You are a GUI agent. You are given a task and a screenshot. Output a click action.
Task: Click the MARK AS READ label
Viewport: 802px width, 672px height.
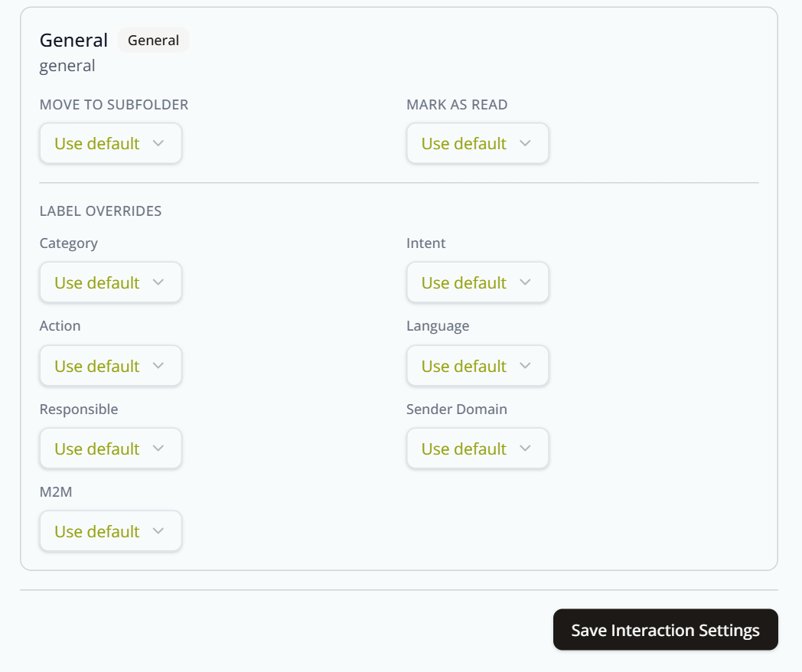457,104
